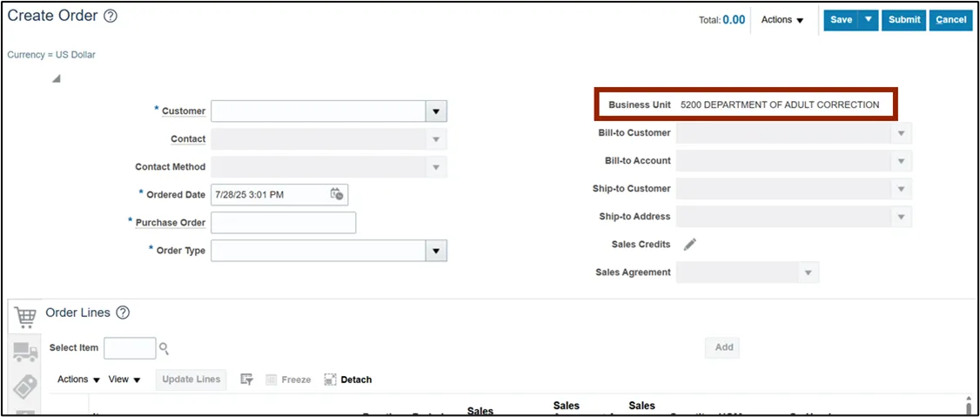Click the Freeze columns button

tap(288, 380)
